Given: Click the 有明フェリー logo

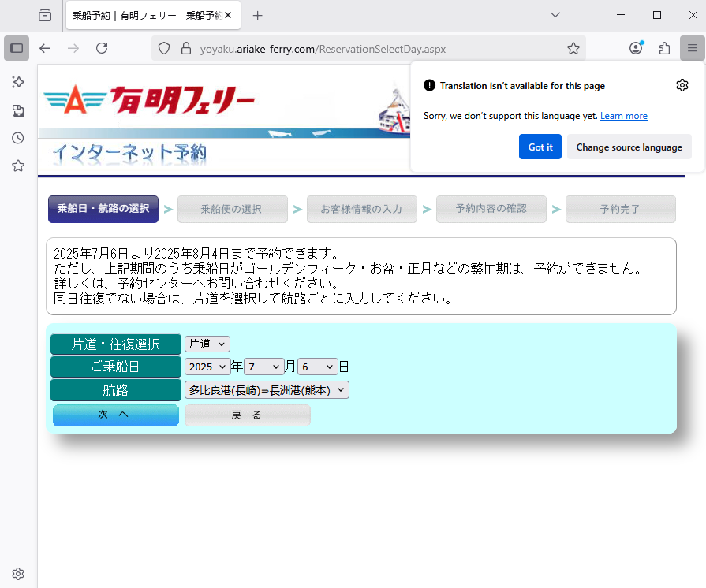Looking at the screenshot, I should [x=149, y=100].
